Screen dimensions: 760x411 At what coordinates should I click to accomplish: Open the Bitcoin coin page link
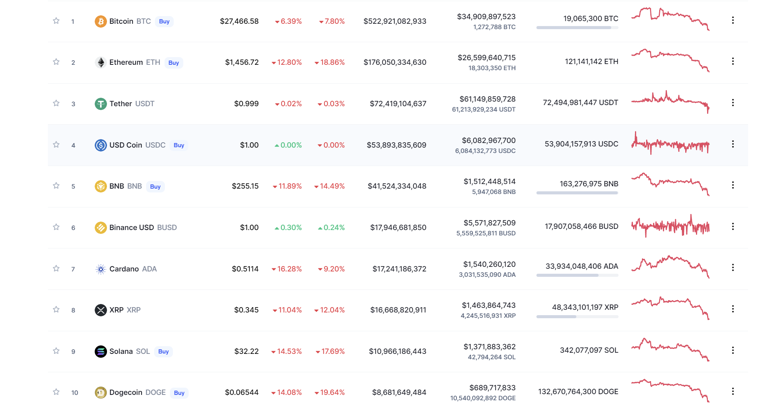point(130,21)
